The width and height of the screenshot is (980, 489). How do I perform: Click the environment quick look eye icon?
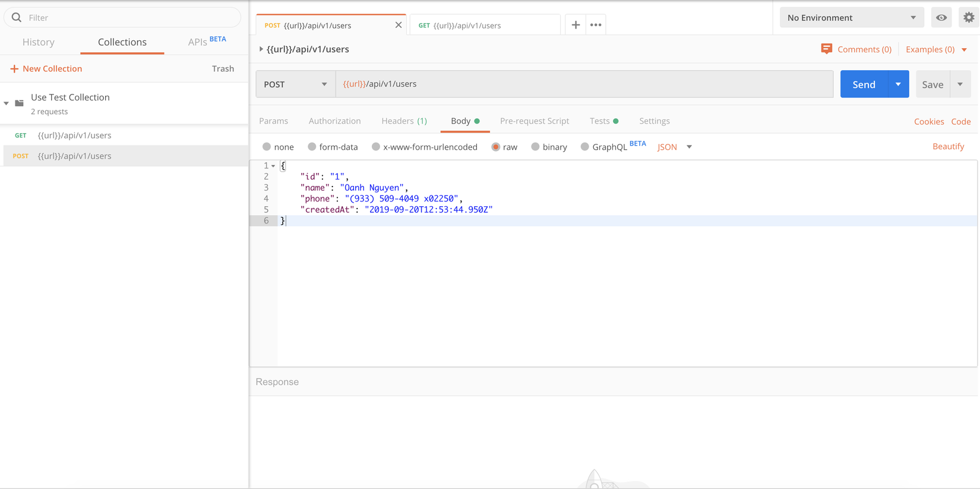[941, 18]
